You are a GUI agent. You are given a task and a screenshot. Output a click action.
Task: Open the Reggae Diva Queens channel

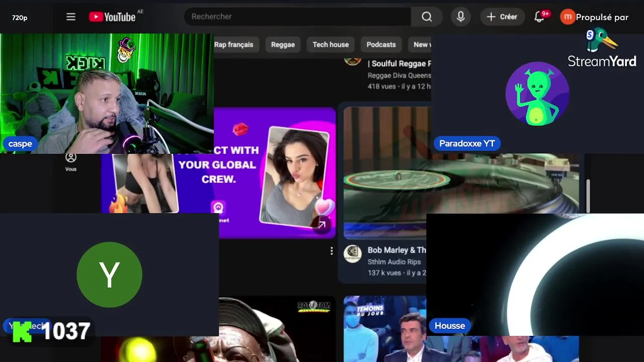point(399,75)
